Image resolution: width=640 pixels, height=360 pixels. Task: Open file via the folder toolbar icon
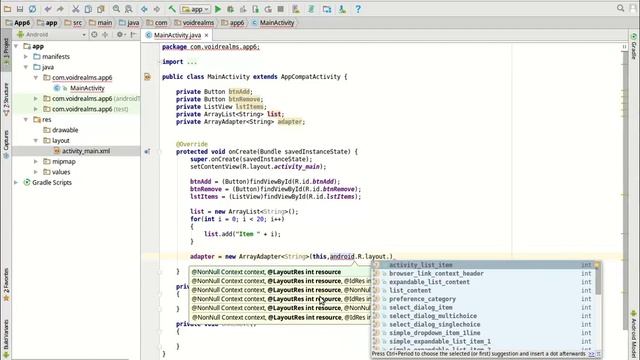tap(7, 9)
